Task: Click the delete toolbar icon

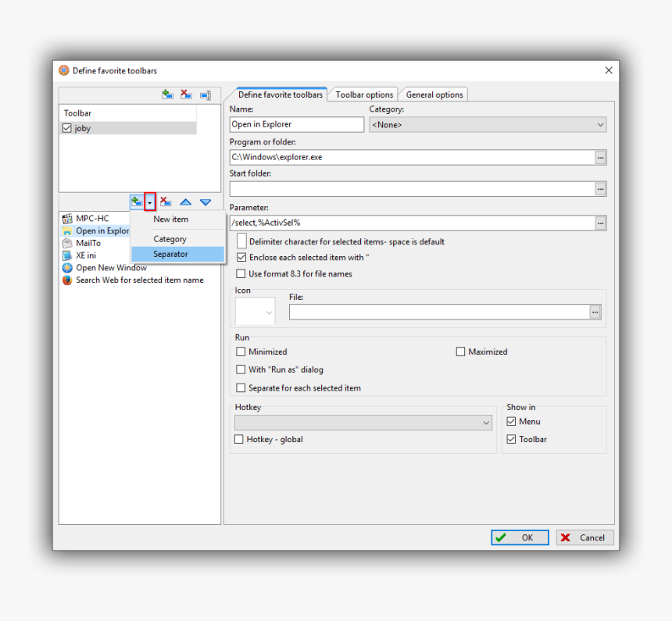Action: pos(186,95)
